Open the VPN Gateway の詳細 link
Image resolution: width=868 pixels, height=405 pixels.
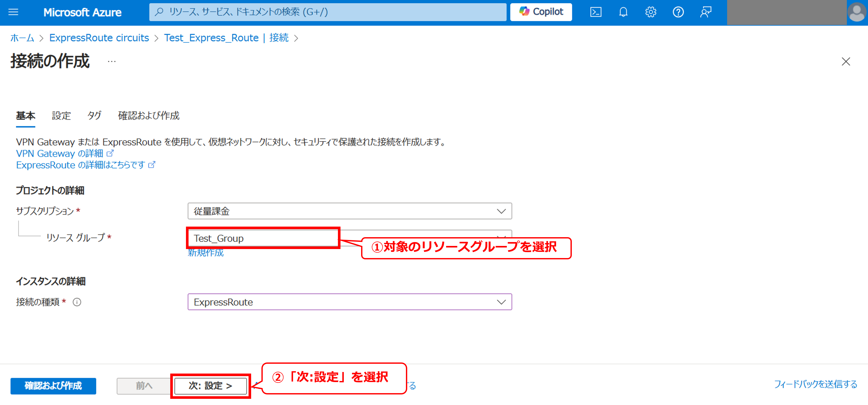tap(60, 153)
